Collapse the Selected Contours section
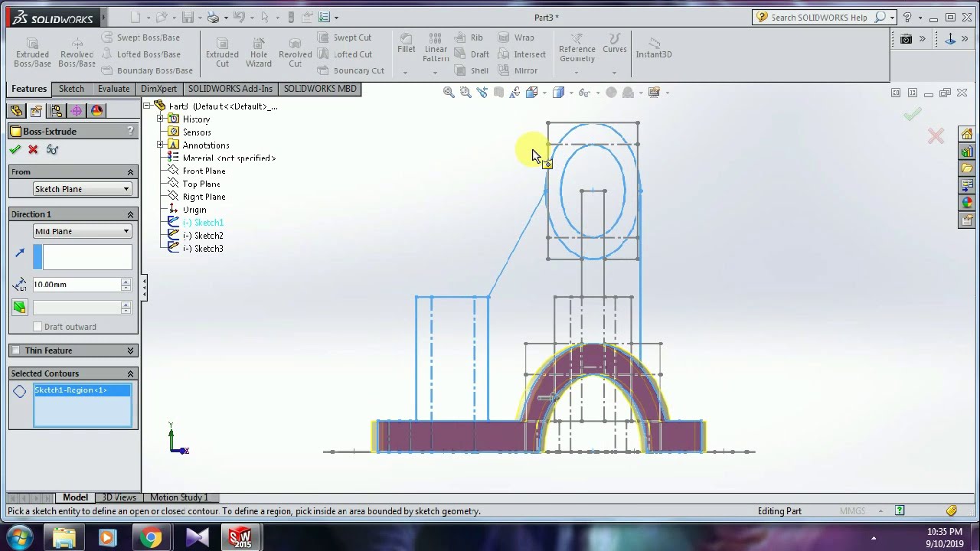Viewport: 980px width, 551px height. click(x=130, y=373)
